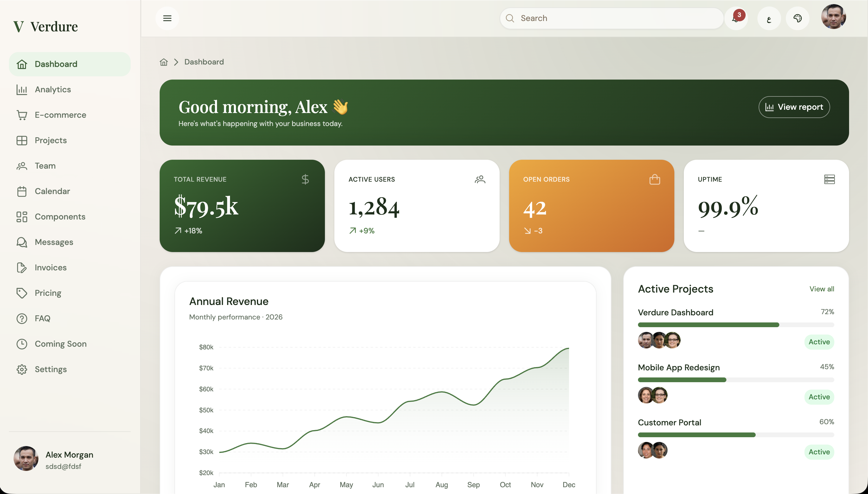
Task: Focus the Search input field
Action: pyautogui.click(x=612, y=18)
